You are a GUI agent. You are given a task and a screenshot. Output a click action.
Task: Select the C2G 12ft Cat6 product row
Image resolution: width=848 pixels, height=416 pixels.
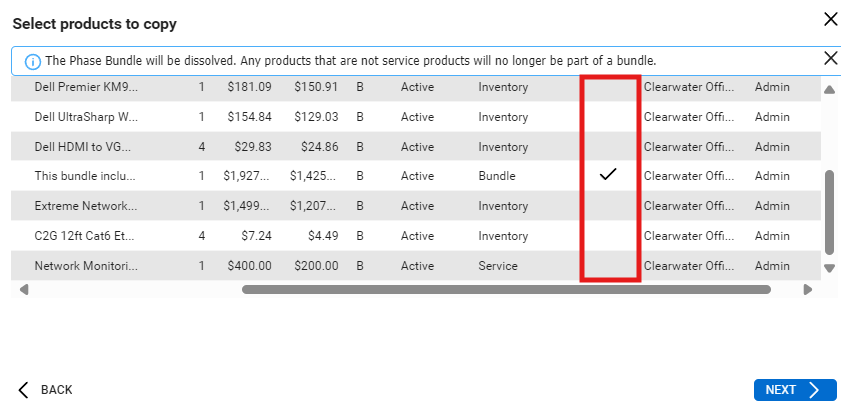pyautogui.click(x=86, y=236)
